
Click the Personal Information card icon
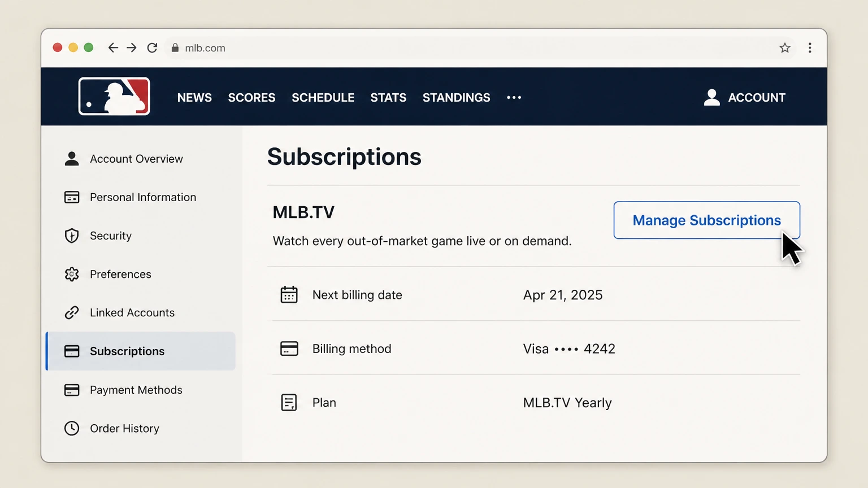click(x=72, y=197)
